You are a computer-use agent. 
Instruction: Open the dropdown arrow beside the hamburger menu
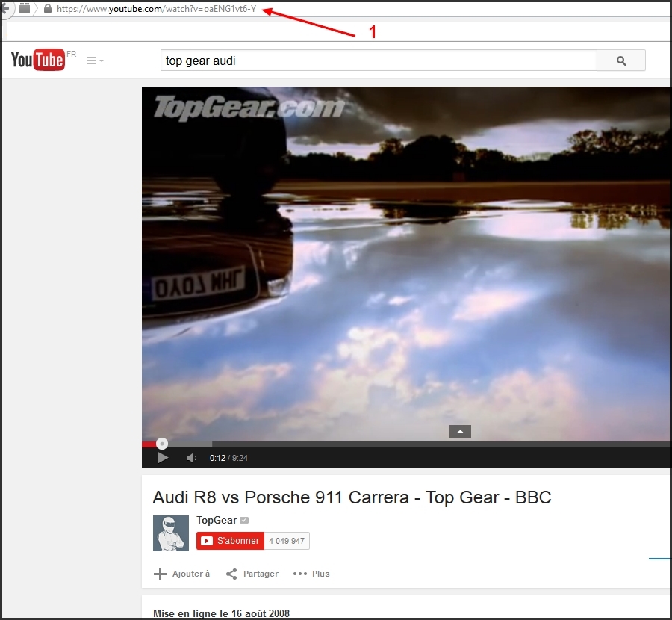coord(100,62)
